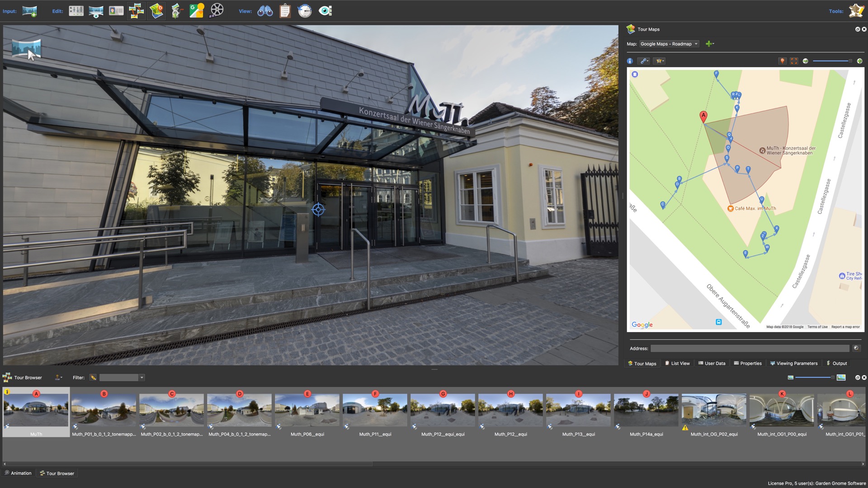
Task: Open the Google Street View icon
Action: [196, 11]
